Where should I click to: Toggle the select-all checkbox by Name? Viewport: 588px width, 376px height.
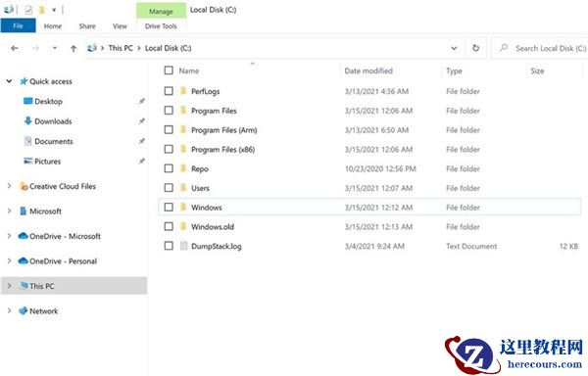pyautogui.click(x=169, y=70)
